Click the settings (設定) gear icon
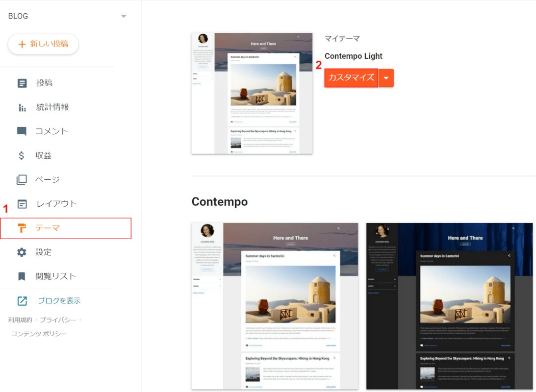Image resolution: width=536 pixels, height=392 pixels. pos(22,252)
